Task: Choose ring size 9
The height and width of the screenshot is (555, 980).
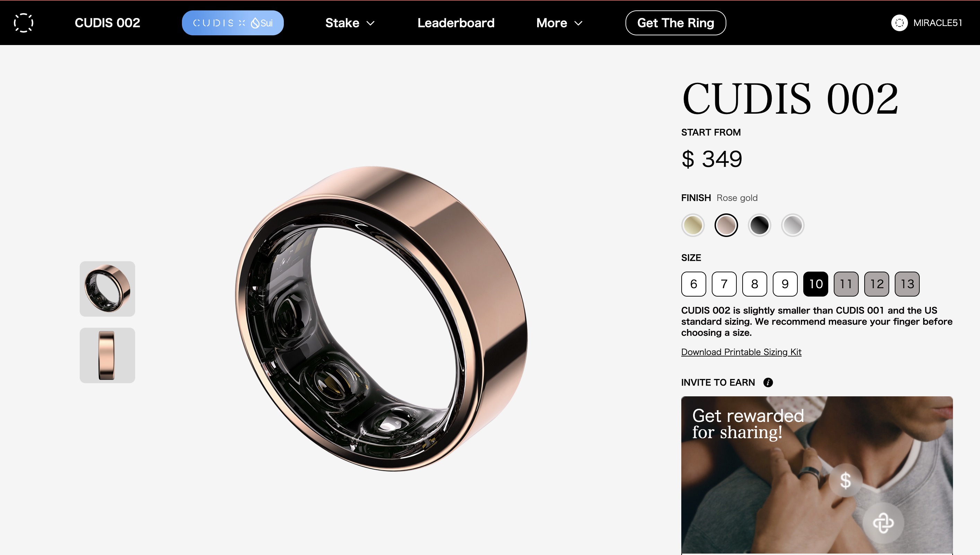Action: pyautogui.click(x=785, y=284)
